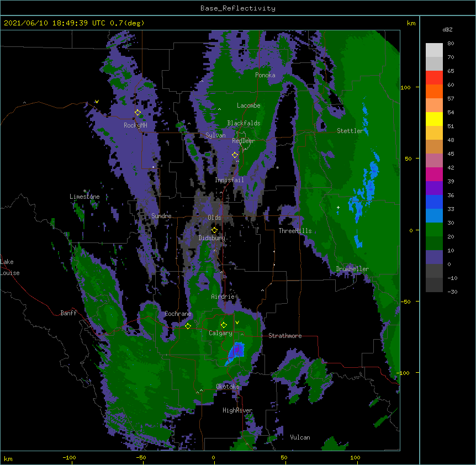Click the RockyMH label
This screenshot has height=465, width=476.
[135, 125]
